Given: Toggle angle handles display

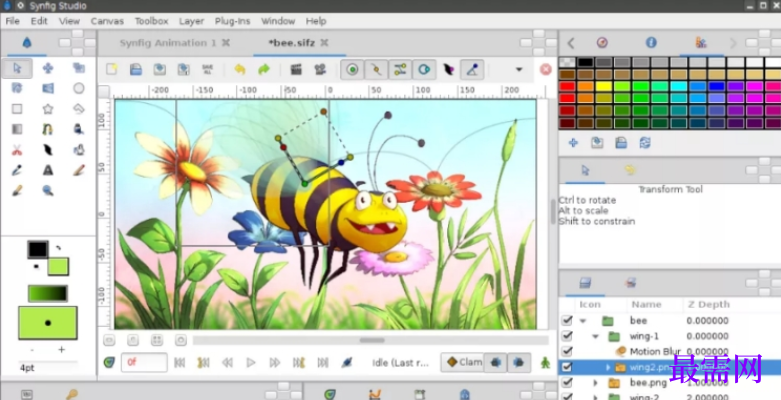Looking at the screenshot, I should [x=472, y=69].
